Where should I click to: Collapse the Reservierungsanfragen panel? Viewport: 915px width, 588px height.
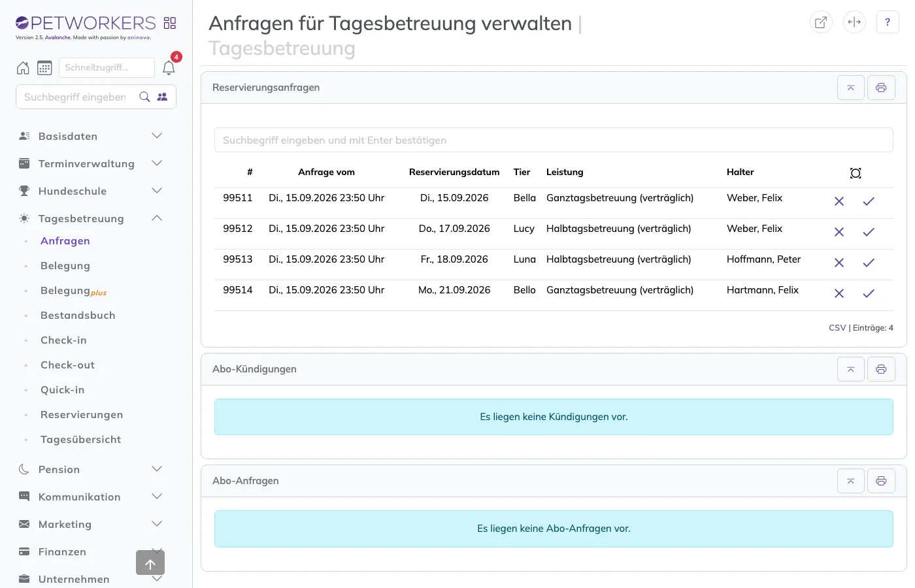851,88
